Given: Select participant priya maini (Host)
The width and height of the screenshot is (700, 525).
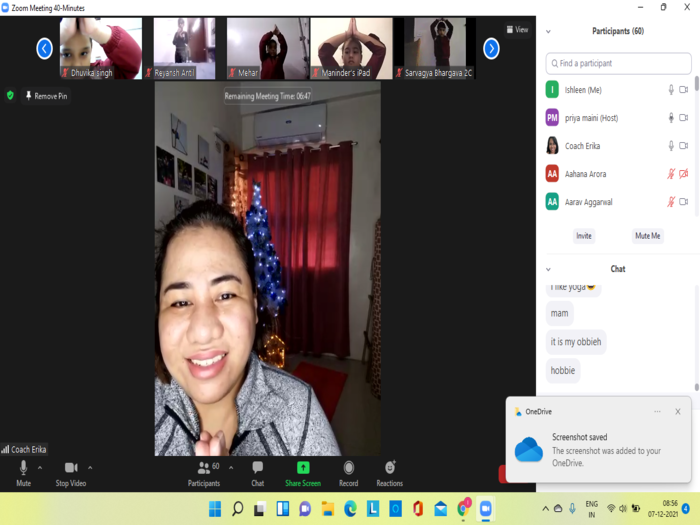Looking at the screenshot, I should pyautogui.click(x=618, y=118).
